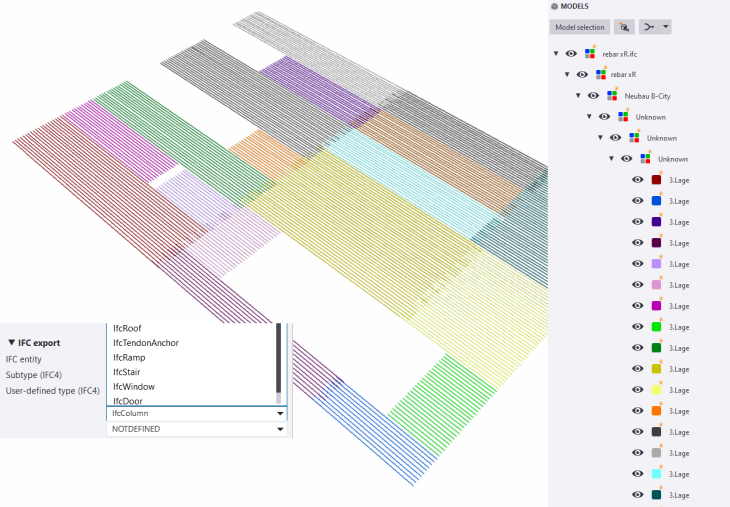Screen dimensions: 730x507
Task: Click the Model selection button
Action: coord(579,27)
